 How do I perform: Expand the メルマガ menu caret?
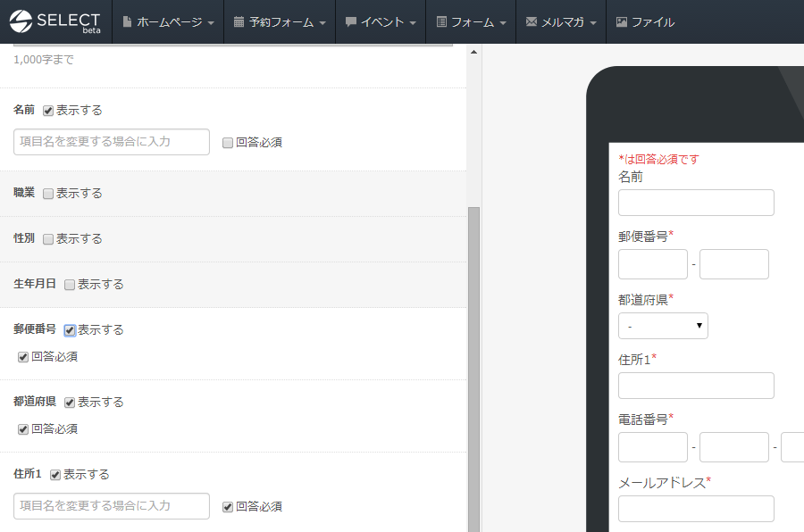point(593,23)
